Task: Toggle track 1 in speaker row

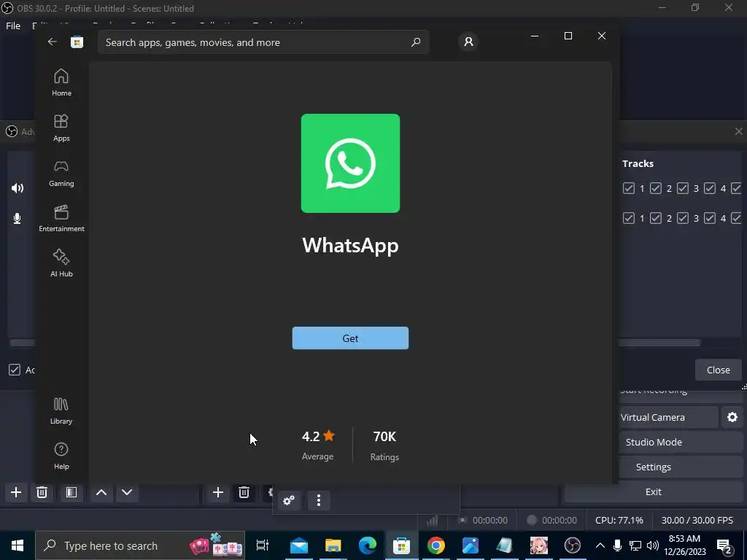Action: point(628,188)
